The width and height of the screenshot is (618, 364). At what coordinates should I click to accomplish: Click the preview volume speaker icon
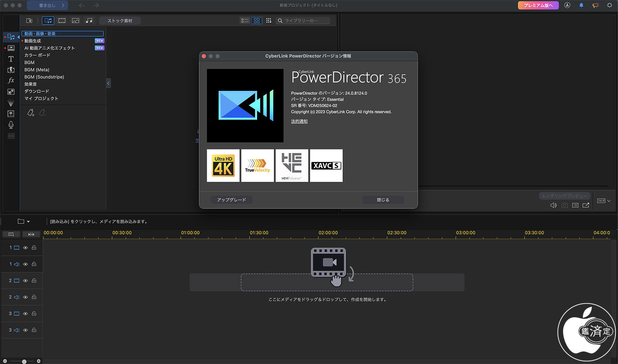point(553,205)
